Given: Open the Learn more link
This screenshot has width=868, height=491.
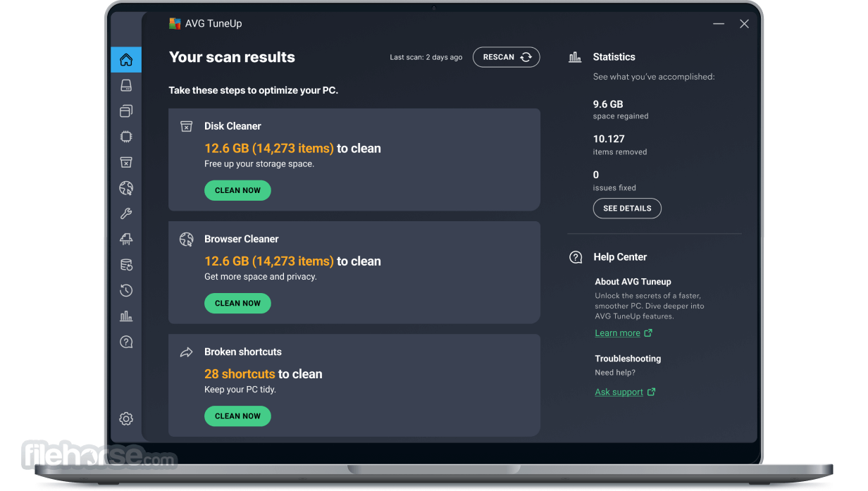Looking at the screenshot, I should pyautogui.click(x=617, y=333).
